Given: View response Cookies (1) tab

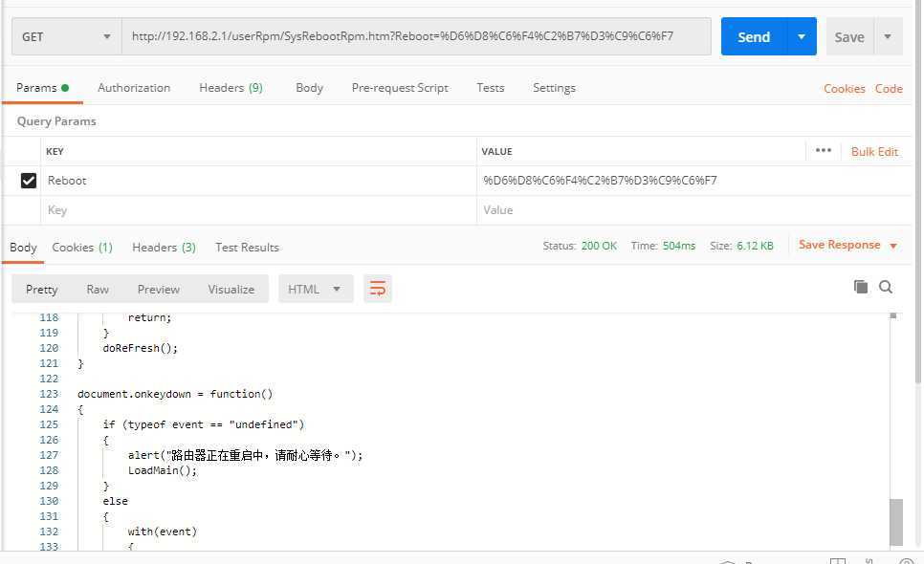Looking at the screenshot, I should (x=82, y=248).
